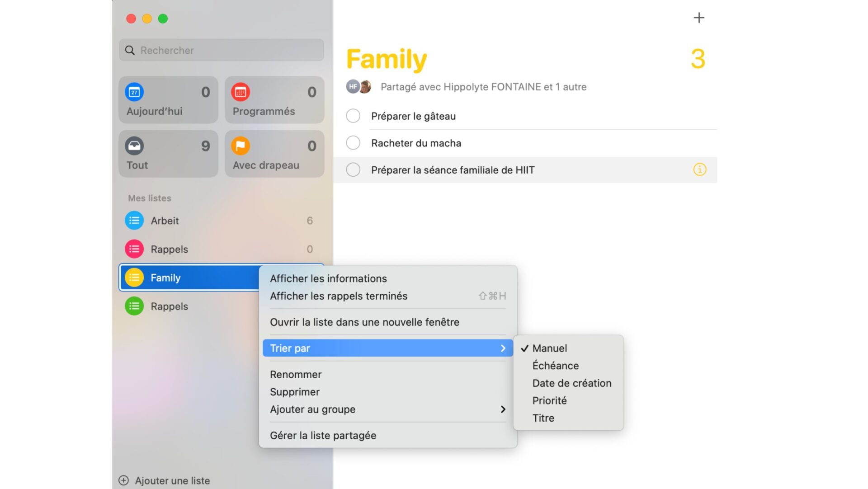Click the Racheter du macha reminder text

[416, 143]
